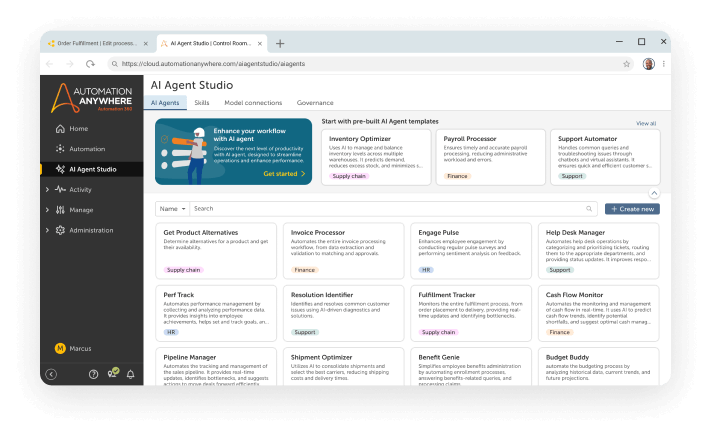Open the Benefit Genie agent
Viewport: 711px width, 436px height.
tap(471, 367)
